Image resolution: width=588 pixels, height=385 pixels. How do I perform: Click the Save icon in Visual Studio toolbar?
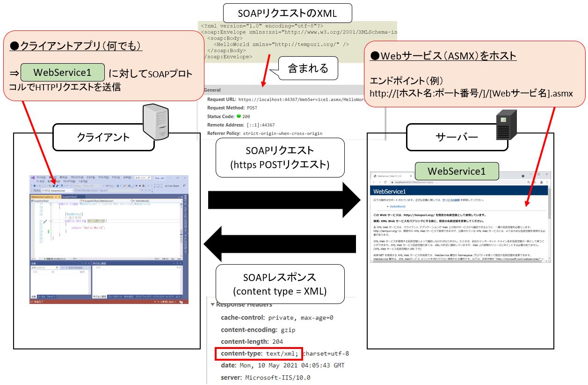coord(55,185)
